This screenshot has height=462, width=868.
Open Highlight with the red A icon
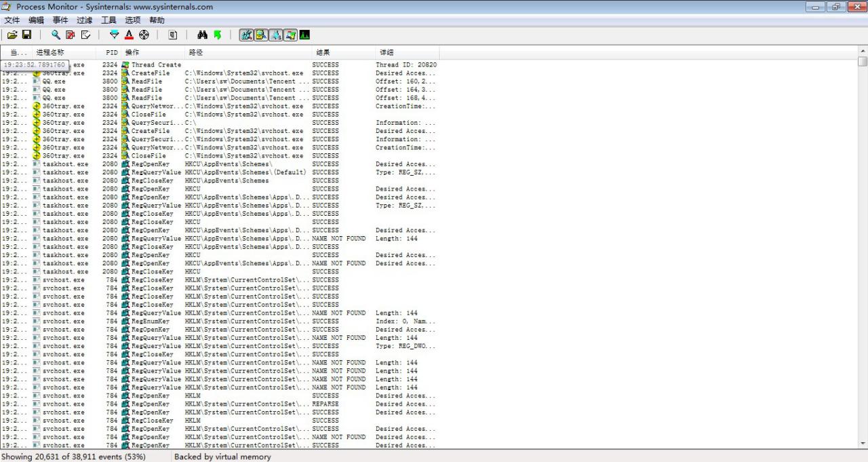pos(129,35)
